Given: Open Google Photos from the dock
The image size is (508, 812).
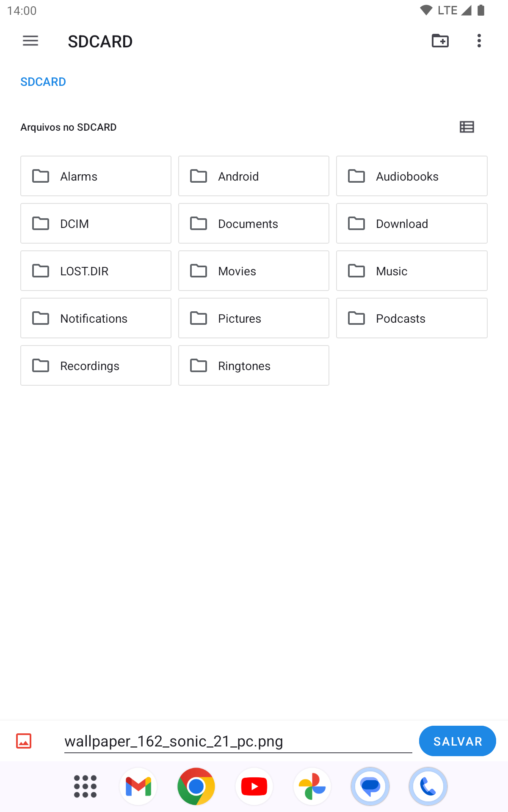Looking at the screenshot, I should pyautogui.click(x=312, y=787).
